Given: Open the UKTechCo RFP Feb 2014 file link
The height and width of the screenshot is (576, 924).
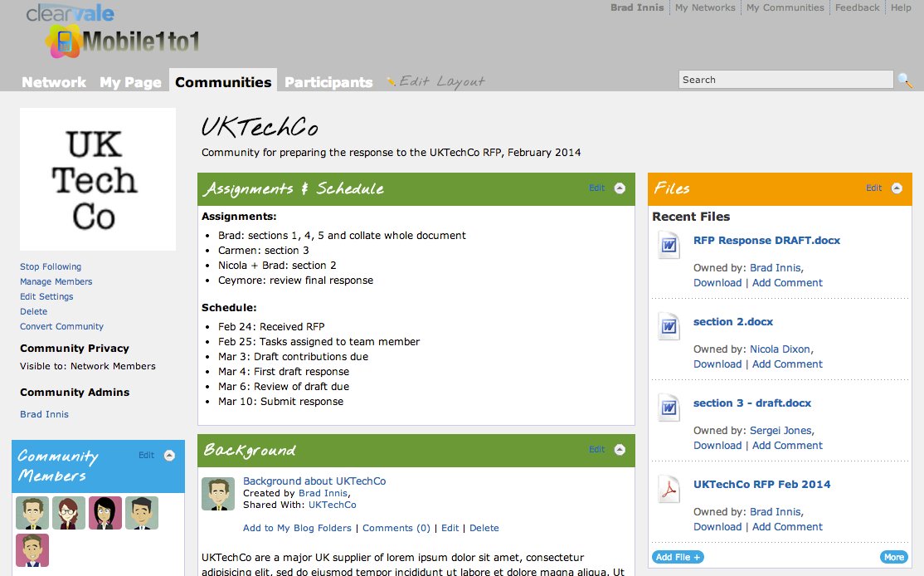Looking at the screenshot, I should pos(762,485).
